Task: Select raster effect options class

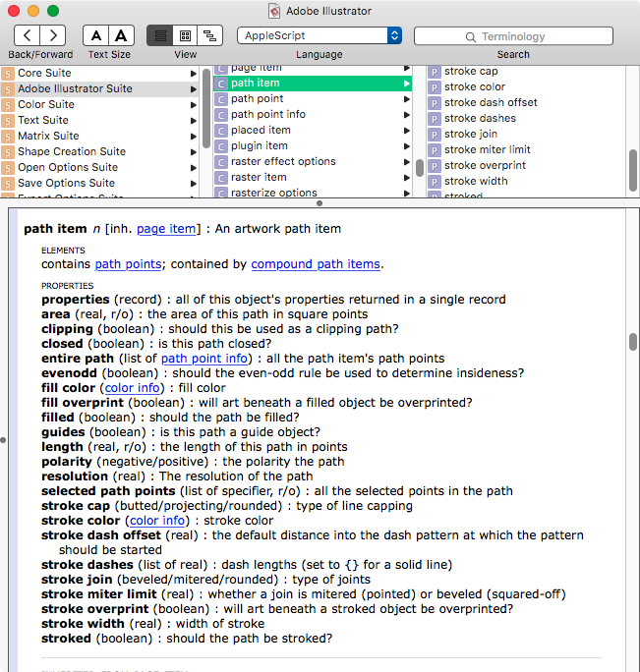Action: tap(313, 161)
